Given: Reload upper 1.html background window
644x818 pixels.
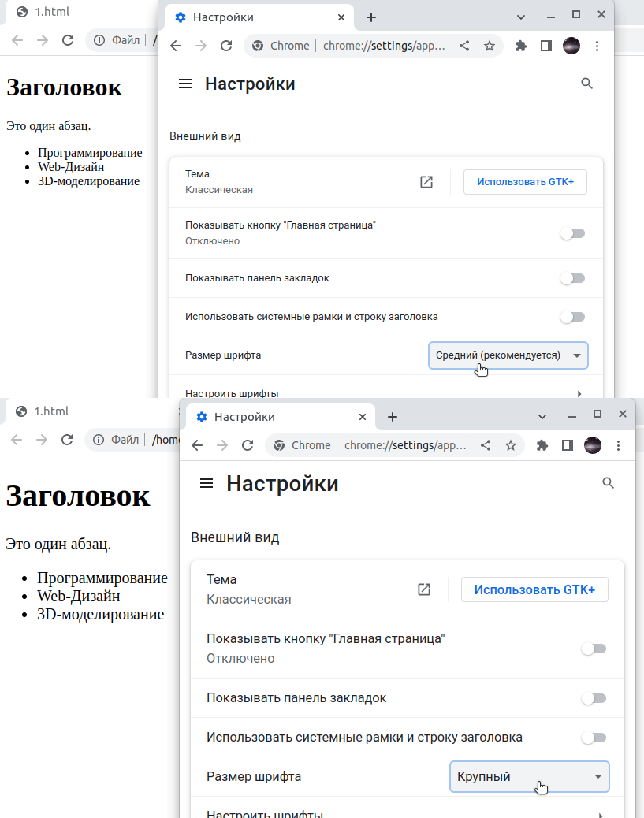Looking at the screenshot, I should (x=68, y=40).
